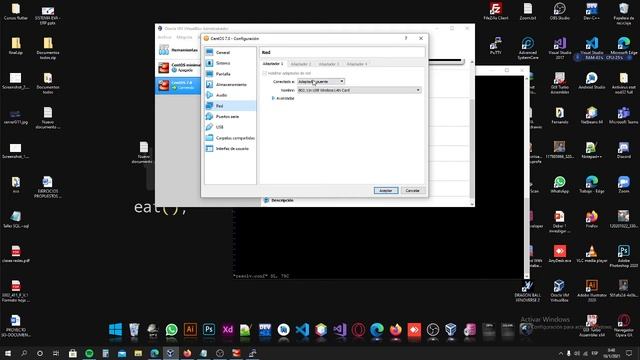Click the Illustrator icon in the dock
Viewport: 640px width, 360px height.
click(190, 329)
